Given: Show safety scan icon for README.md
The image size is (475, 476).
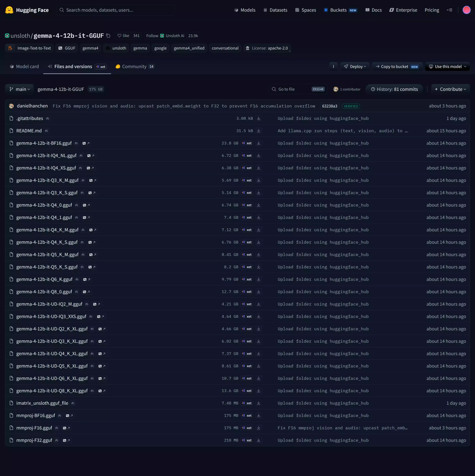Looking at the screenshot, I should [46, 131].
